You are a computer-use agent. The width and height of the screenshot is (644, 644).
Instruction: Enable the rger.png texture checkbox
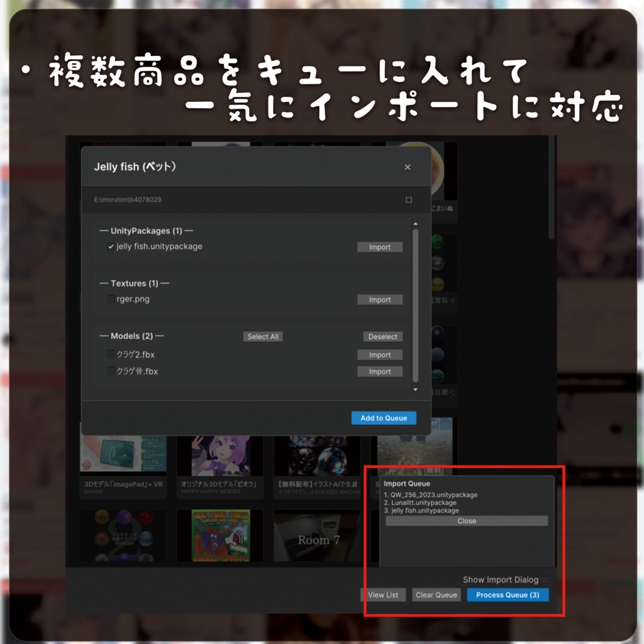click(111, 299)
